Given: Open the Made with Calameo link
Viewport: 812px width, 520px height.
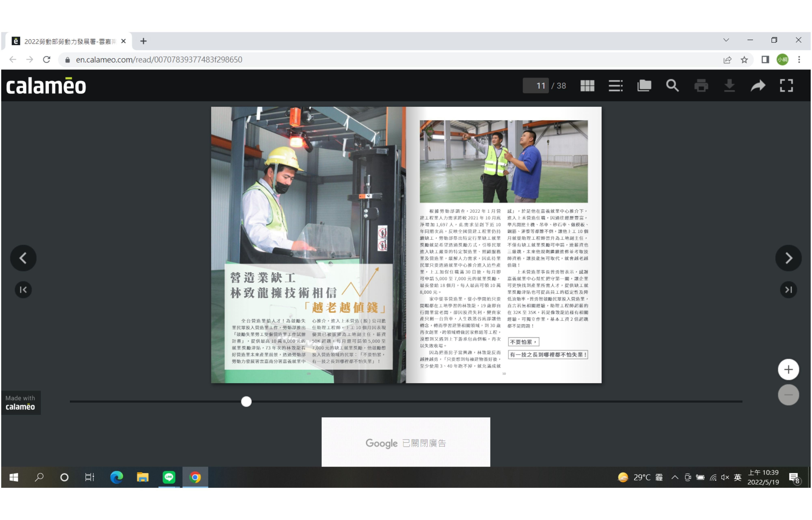Looking at the screenshot, I should (x=20, y=403).
